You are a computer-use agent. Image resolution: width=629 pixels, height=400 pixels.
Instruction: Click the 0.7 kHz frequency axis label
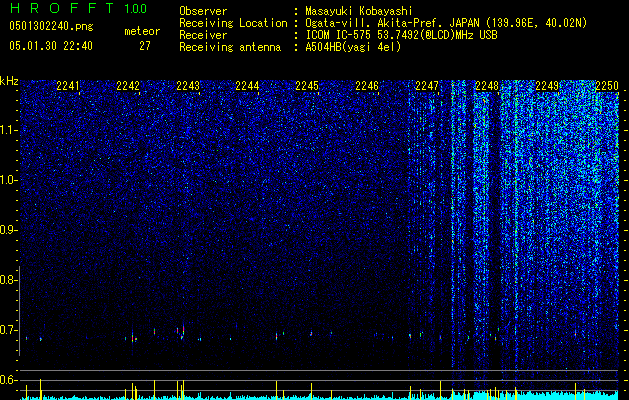coord(7,330)
